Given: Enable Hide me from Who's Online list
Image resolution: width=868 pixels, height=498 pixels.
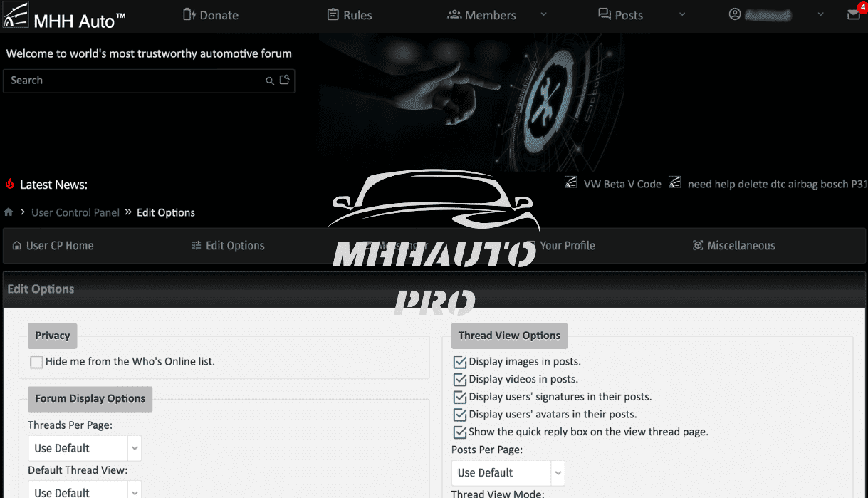Looking at the screenshot, I should point(36,362).
